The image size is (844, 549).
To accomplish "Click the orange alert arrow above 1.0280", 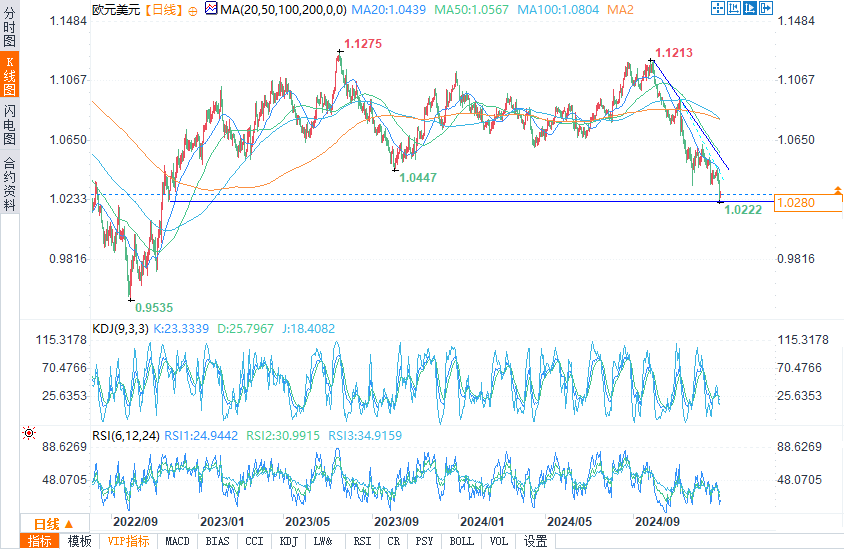I will point(838,190).
